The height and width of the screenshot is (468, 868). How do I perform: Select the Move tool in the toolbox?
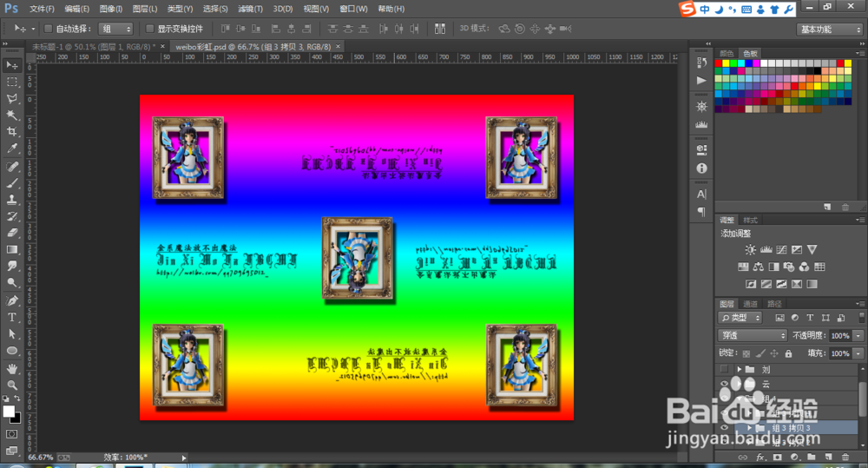point(11,65)
